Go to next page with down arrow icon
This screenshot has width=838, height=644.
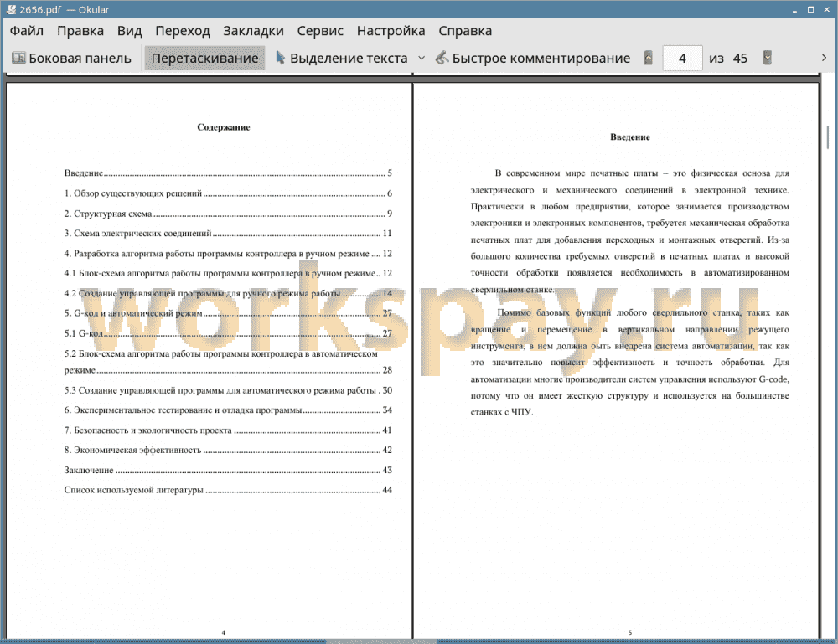[768, 58]
